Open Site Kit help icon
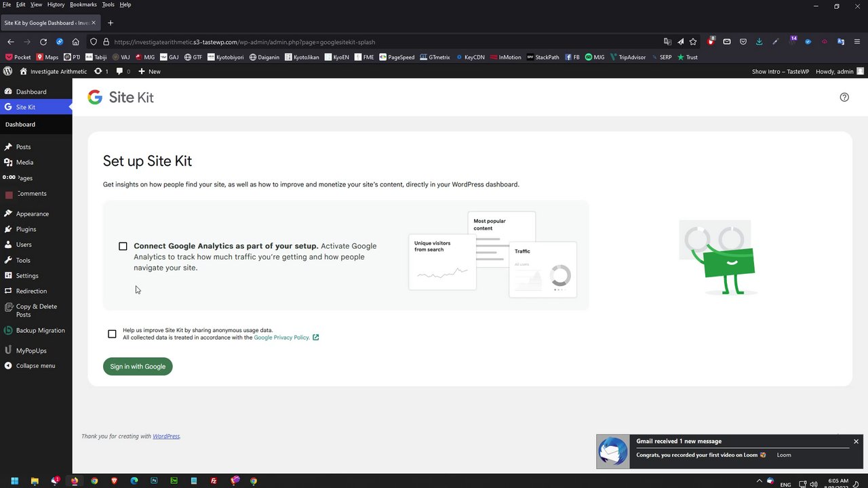 point(844,97)
